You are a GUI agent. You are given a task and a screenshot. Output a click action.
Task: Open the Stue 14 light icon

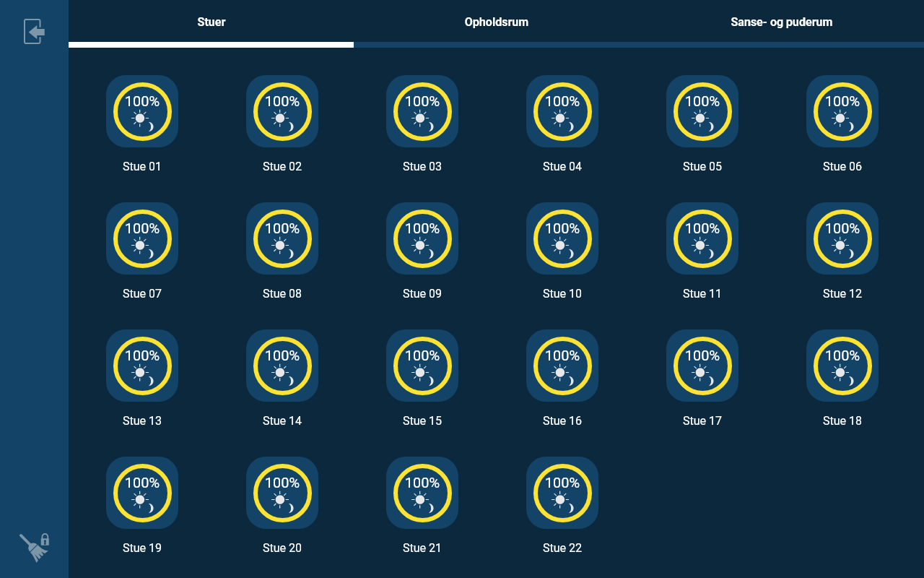click(x=282, y=366)
